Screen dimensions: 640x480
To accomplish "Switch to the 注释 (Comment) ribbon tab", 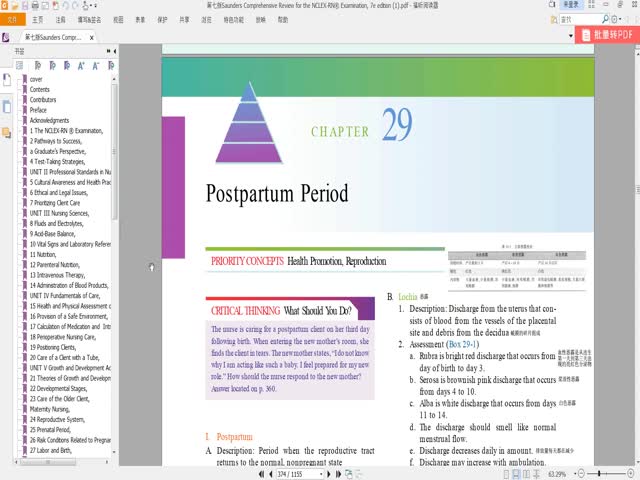I will (61, 18).
